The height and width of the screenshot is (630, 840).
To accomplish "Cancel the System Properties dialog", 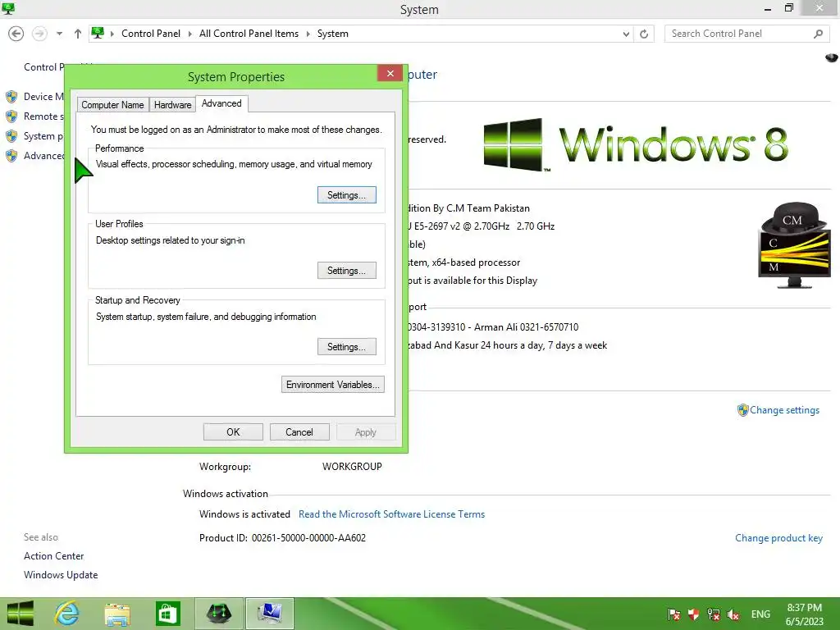I will click(299, 431).
